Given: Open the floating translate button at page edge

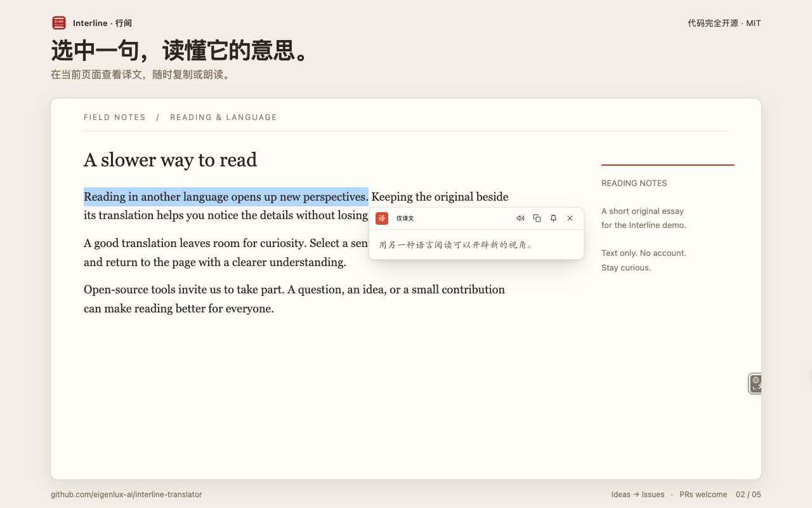Looking at the screenshot, I should click(x=755, y=384).
